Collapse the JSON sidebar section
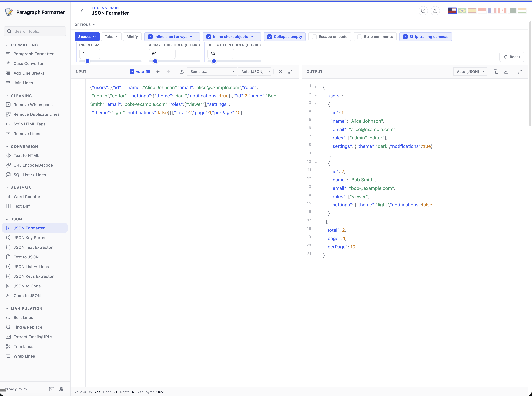The image size is (532, 396). point(14,219)
